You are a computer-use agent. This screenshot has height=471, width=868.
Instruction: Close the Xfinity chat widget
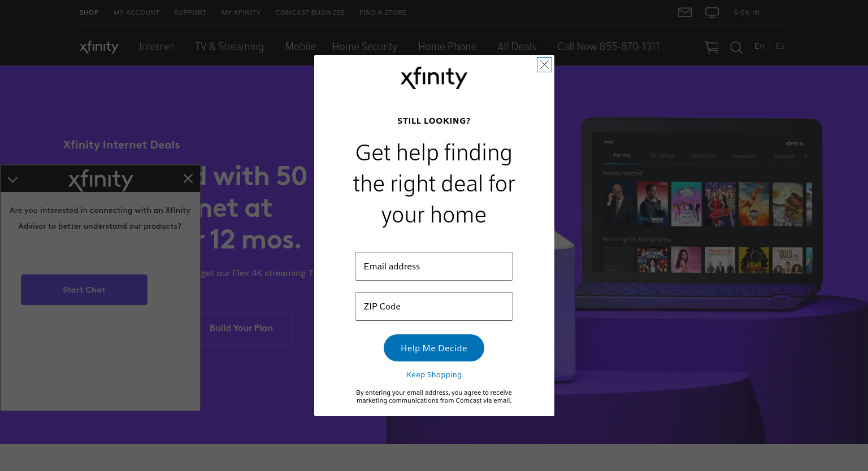tap(188, 178)
